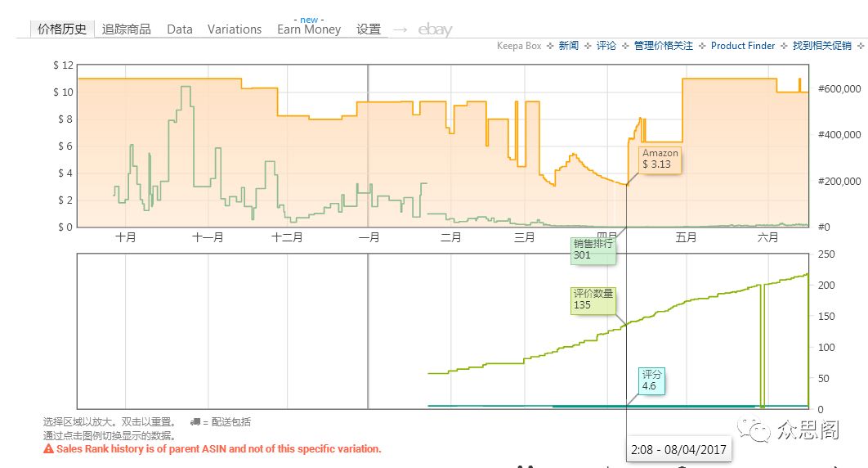Click the 100 review-count axis value
868x468 pixels.
click(x=826, y=347)
